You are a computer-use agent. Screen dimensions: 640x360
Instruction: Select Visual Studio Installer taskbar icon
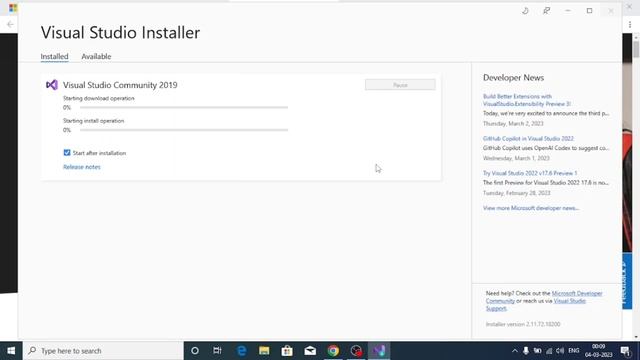point(379,351)
